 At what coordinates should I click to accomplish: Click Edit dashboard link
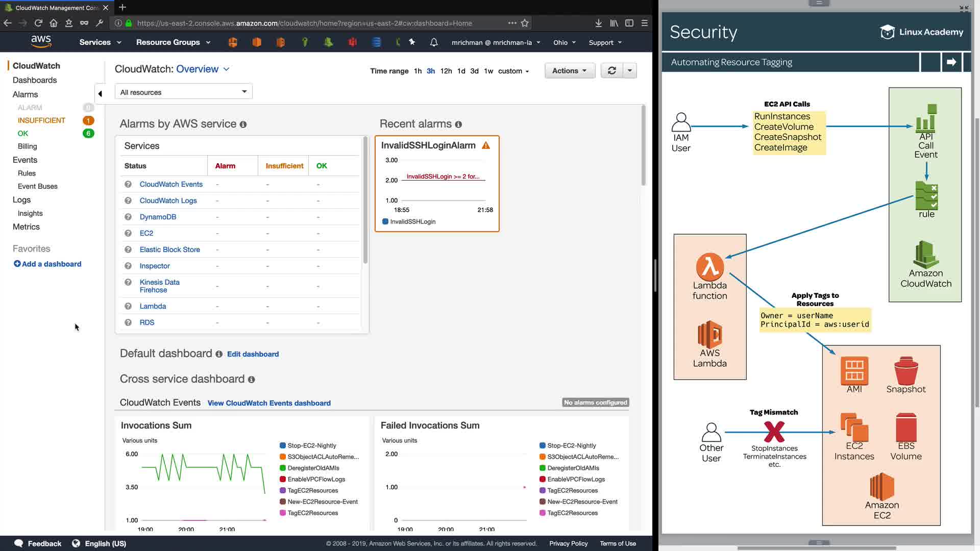pos(253,354)
